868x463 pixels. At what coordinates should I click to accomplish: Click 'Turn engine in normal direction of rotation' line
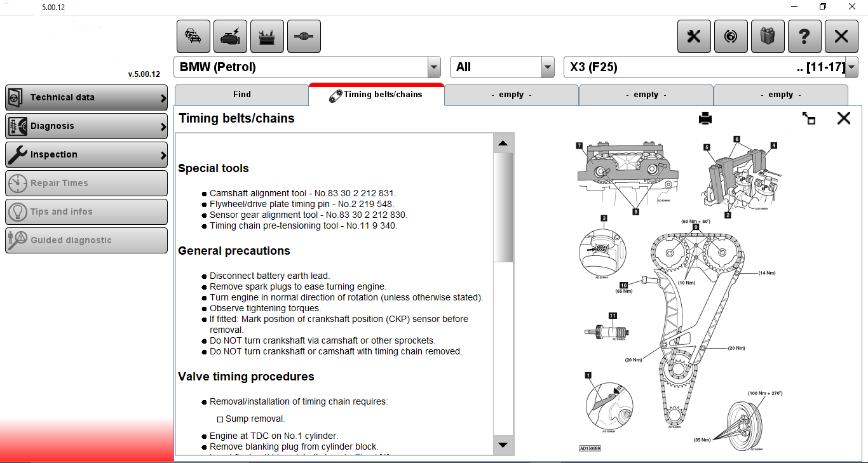click(x=346, y=297)
